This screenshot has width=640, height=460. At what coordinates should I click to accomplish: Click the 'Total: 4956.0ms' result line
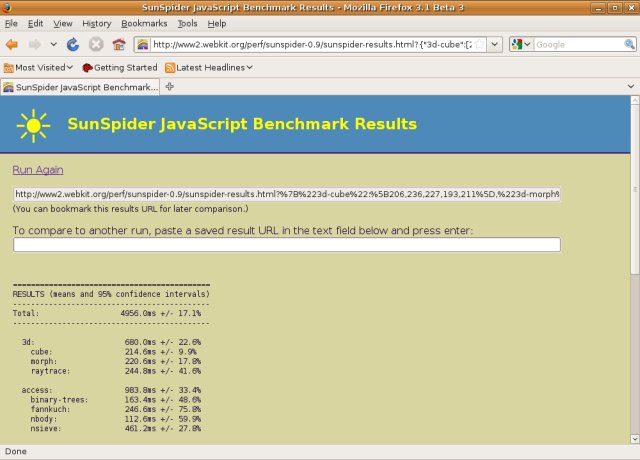(x=107, y=313)
